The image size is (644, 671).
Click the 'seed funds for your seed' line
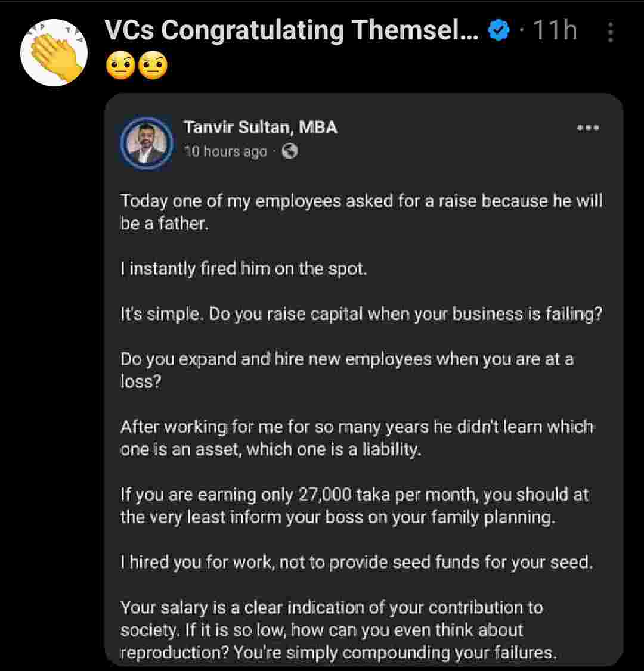point(356,563)
